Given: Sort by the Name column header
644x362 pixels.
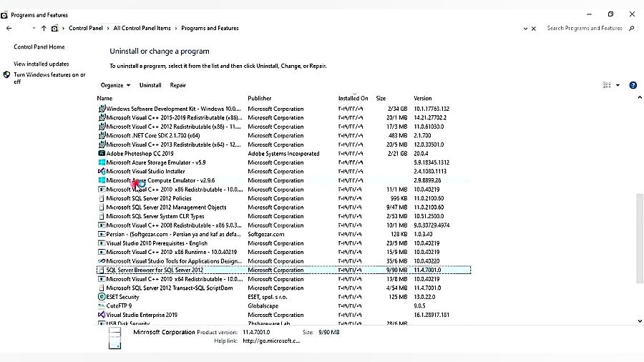Looking at the screenshot, I should coord(104,99).
